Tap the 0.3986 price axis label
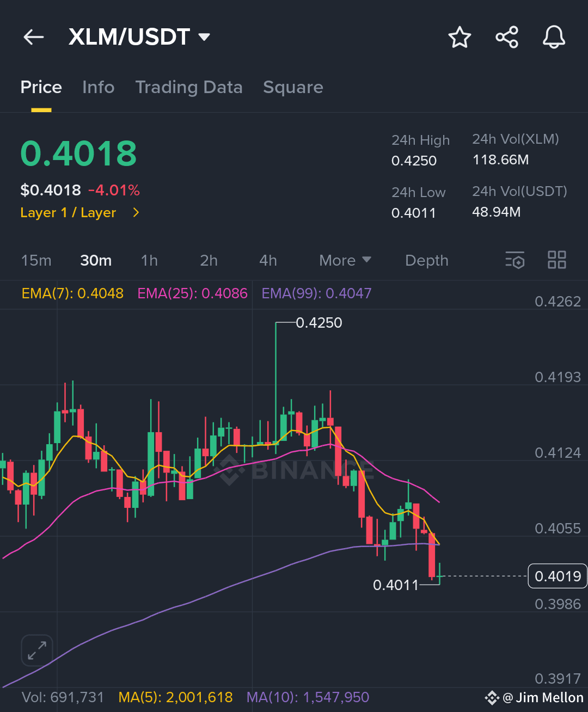Screen dimensions: 588x712 [x=558, y=604]
